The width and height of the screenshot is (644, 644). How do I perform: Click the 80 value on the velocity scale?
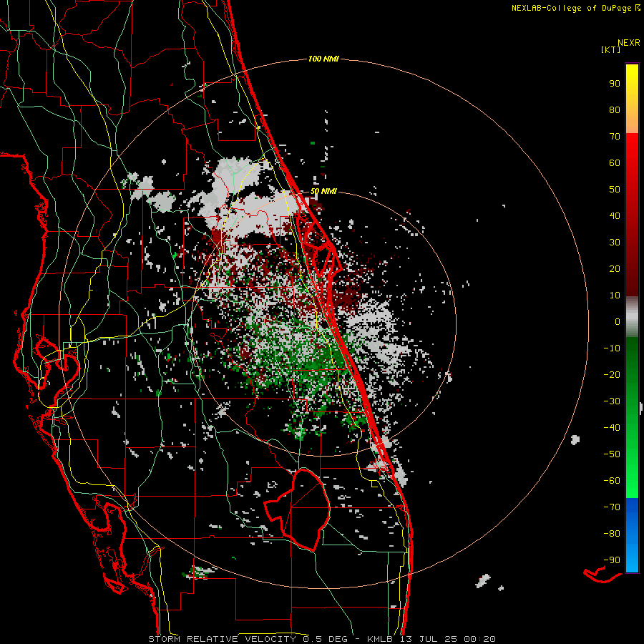coord(615,110)
